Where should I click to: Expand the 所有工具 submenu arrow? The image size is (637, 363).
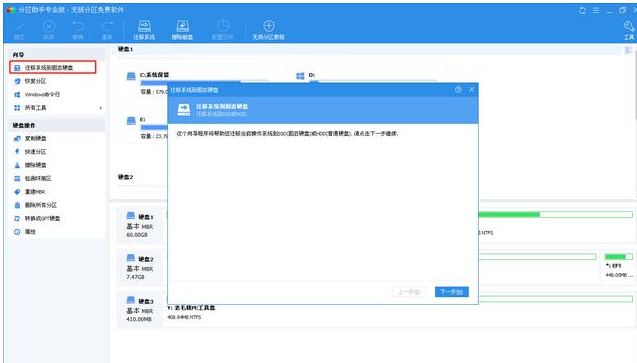[100, 108]
